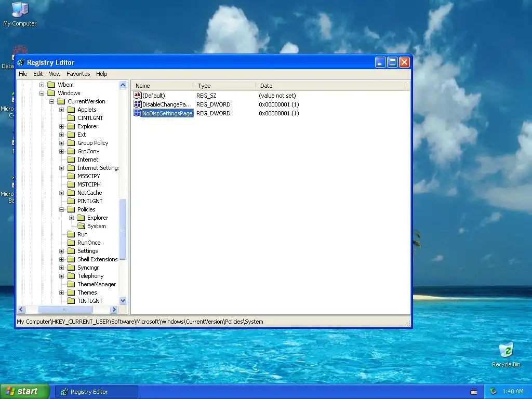Select the open System folder icon
This screenshot has height=399, width=532.
[81, 226]
